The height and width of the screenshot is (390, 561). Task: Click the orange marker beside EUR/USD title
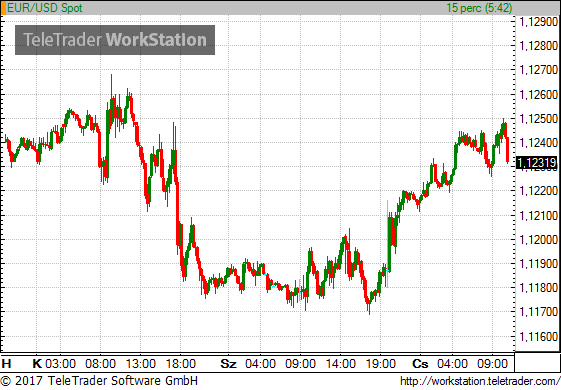pos(3,8)
